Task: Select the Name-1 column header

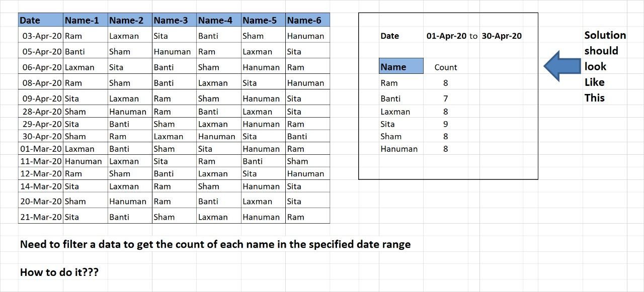Action: (x=86, y=20)
